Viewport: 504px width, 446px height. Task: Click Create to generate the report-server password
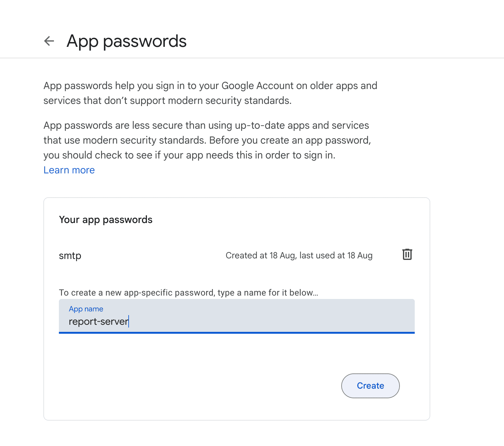coord(370,386)
